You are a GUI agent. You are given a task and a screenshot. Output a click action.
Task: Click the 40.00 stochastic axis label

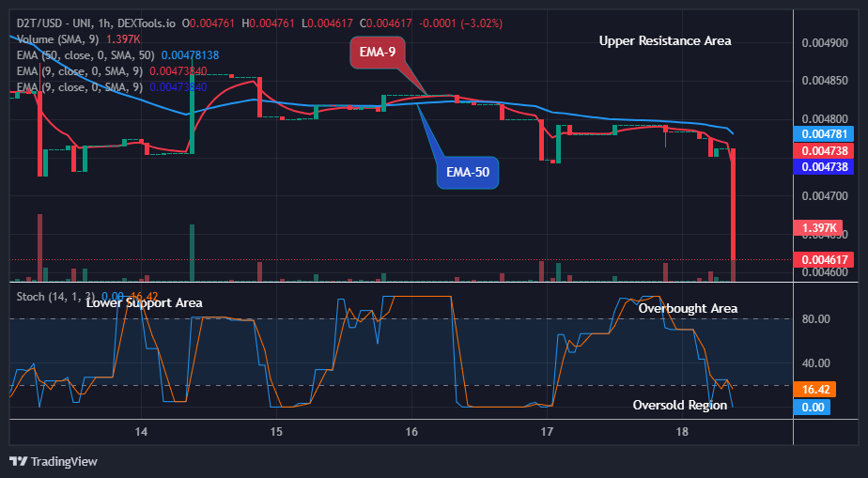[817, 363]
